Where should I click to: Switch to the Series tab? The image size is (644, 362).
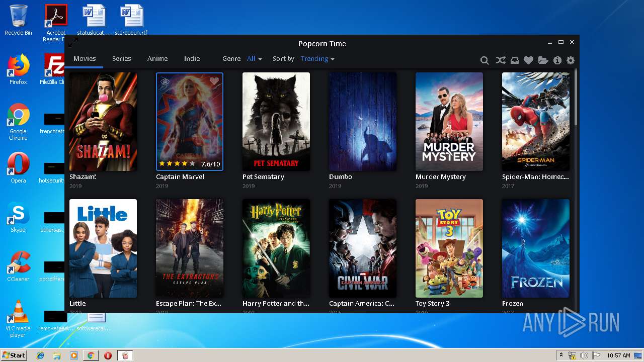tap(121, 59)
